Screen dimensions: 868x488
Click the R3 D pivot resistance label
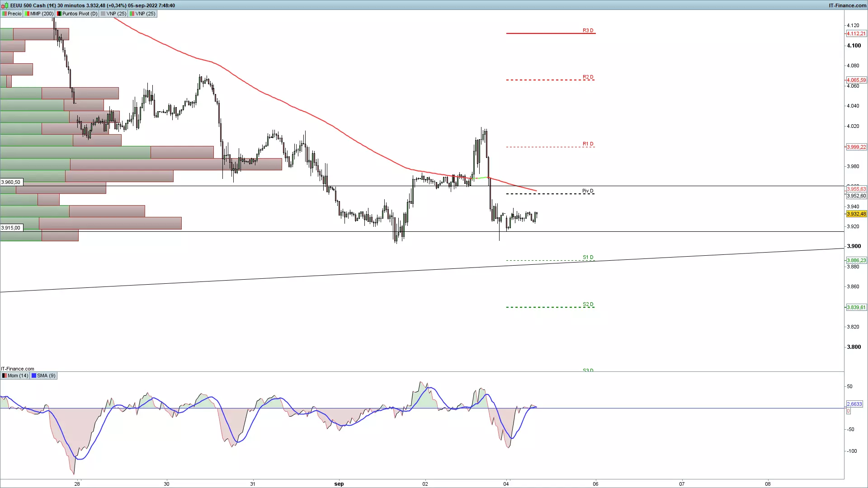click(x=588, y=30)
